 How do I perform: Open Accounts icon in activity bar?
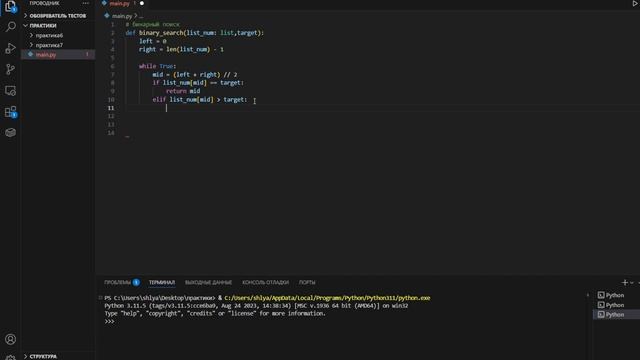tap(10, 339)
